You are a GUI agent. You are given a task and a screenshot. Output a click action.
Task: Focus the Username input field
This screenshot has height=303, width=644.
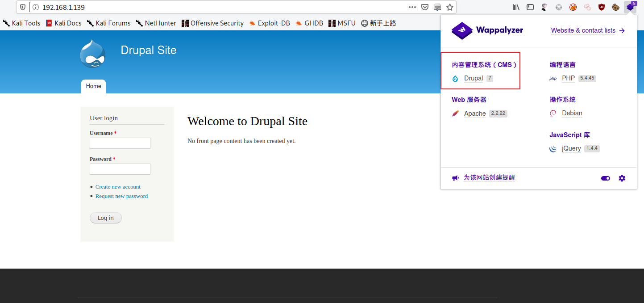pos(120,143)
